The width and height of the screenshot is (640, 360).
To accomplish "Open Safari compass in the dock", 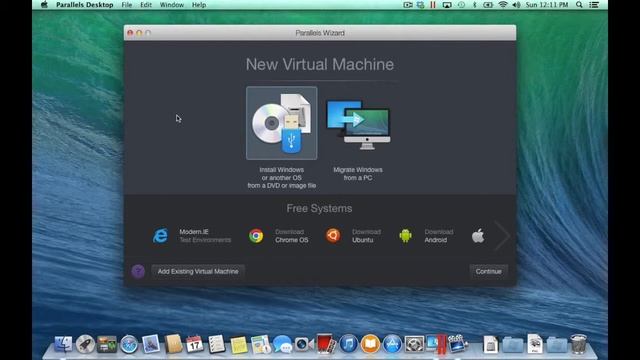I will [x=129, y=344].
